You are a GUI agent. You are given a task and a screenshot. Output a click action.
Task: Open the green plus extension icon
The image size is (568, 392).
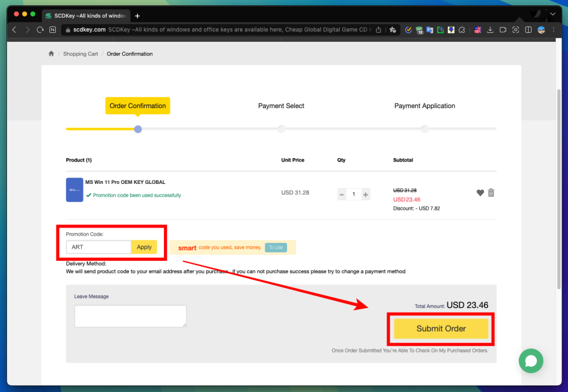[x=440, y=30]
